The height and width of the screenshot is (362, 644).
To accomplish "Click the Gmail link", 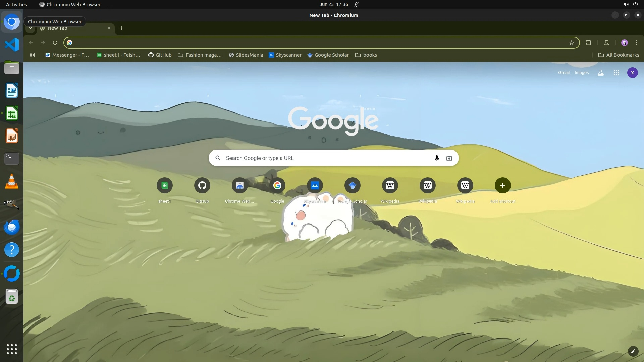I will pos(563,73).
